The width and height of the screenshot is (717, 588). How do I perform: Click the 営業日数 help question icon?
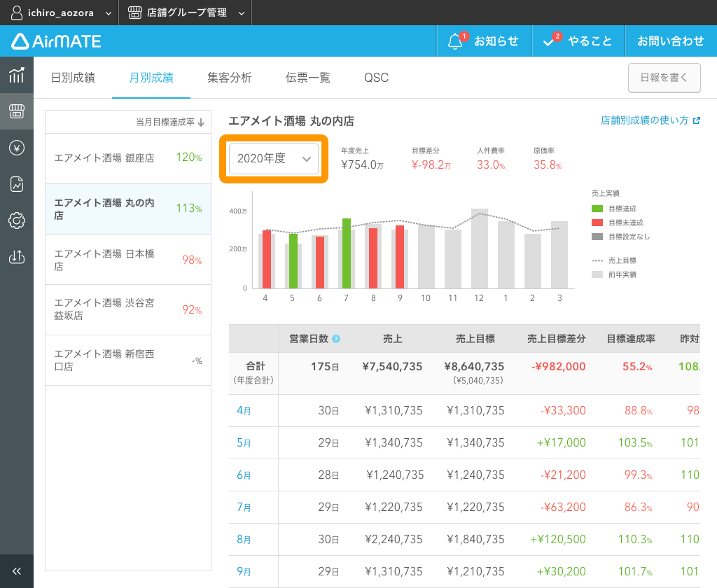click(x=336, y=339)
